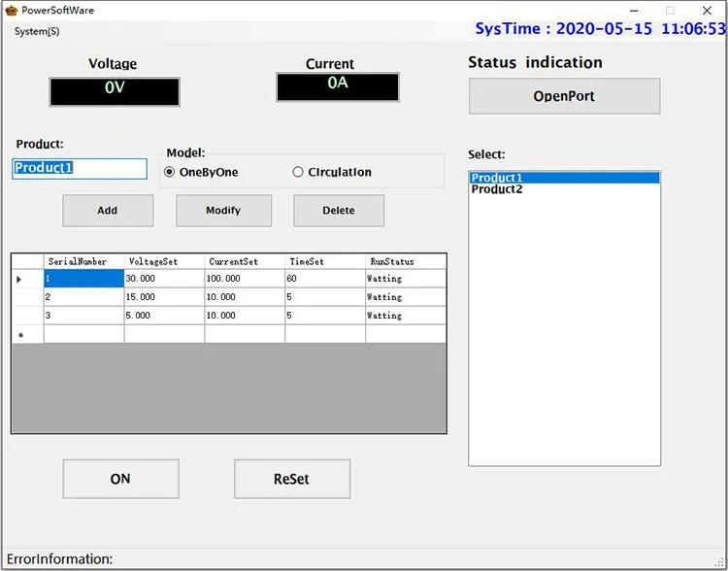The width and height of the screenshot is (728, 571).
Task: Click the VoltageSet cell showing 15.000
Action: pos(164,297)
